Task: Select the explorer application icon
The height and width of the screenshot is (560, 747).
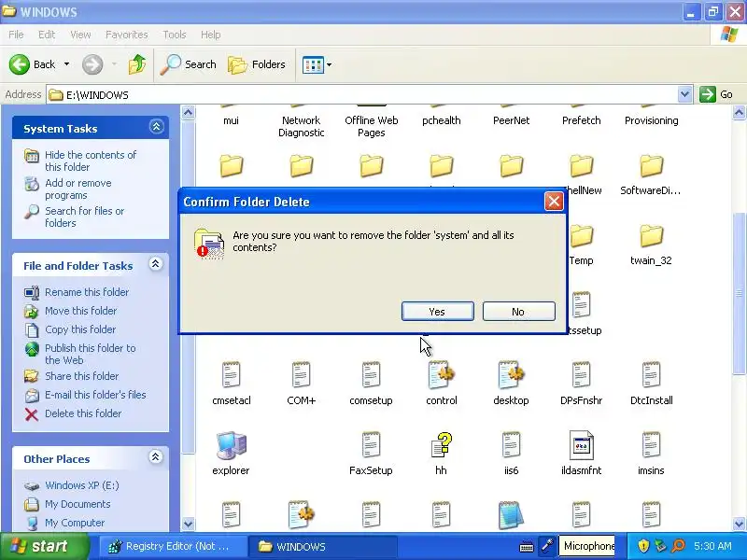Action: (x=231, y=445)
